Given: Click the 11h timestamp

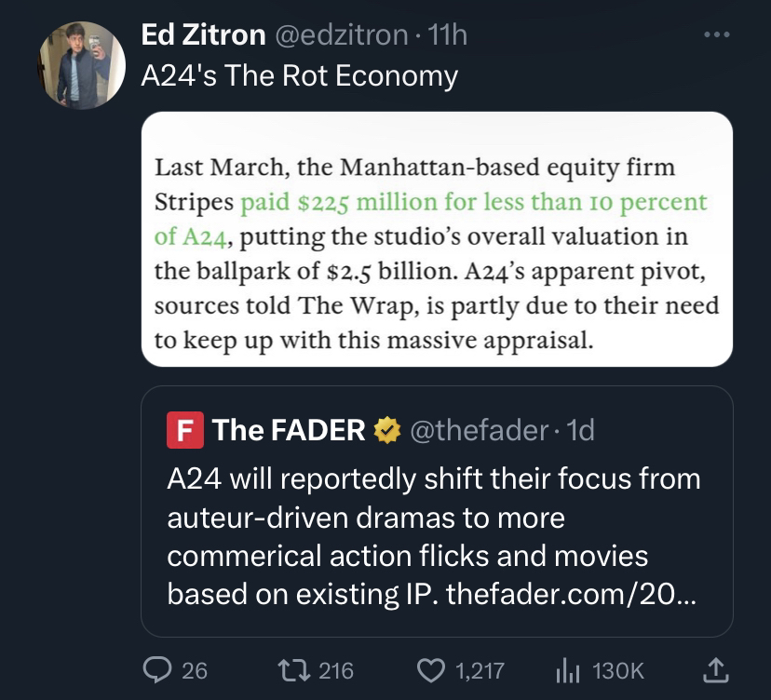Looking at the screenshot, I should pos(448,34).
